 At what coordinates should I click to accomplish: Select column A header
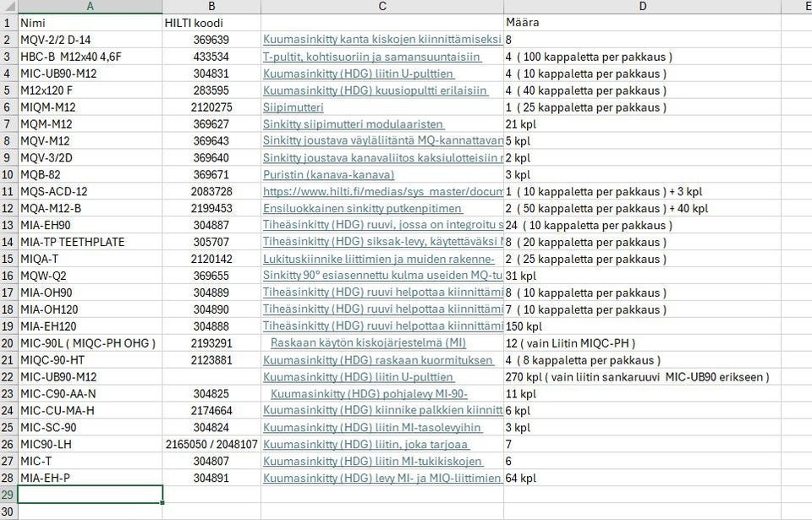coord(91,6)
